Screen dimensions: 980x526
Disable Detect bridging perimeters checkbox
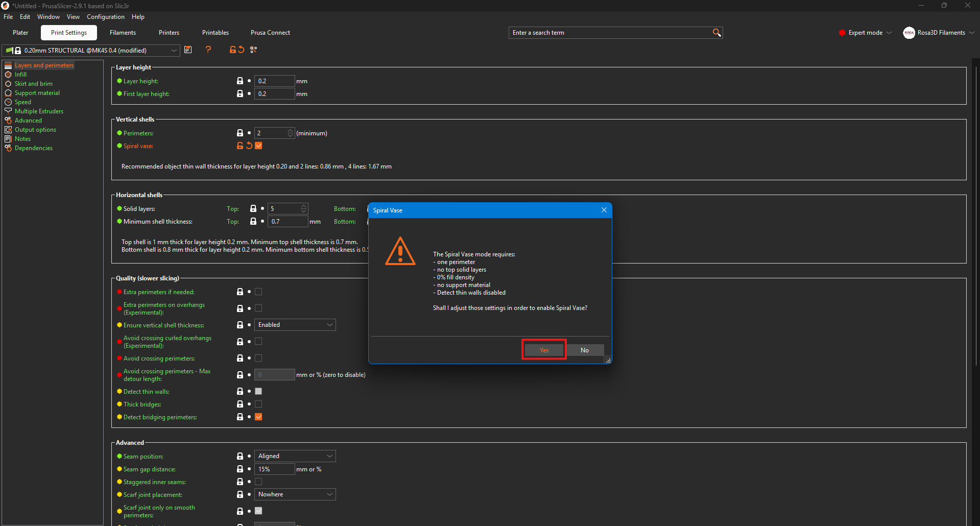pyautogui.click(x=258, y=417)
